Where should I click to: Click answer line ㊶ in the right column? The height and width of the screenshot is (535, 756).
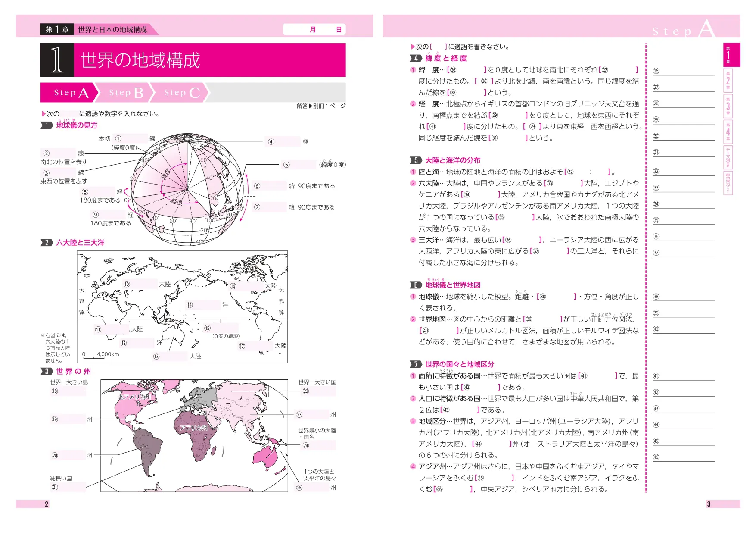click(x=684, y=376)
